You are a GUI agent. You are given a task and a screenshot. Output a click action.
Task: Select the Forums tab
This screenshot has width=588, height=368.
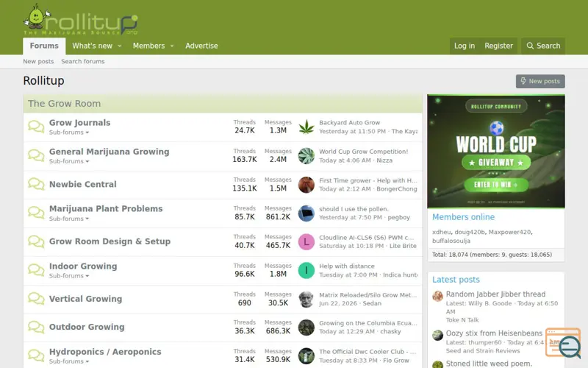[44, 46]
